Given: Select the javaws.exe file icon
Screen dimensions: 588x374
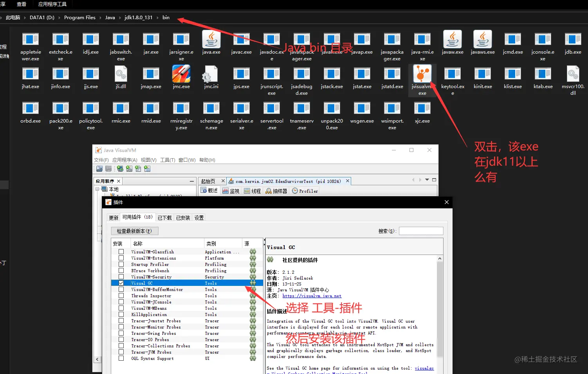Looking at the screenshot, I should pos(483,39).
